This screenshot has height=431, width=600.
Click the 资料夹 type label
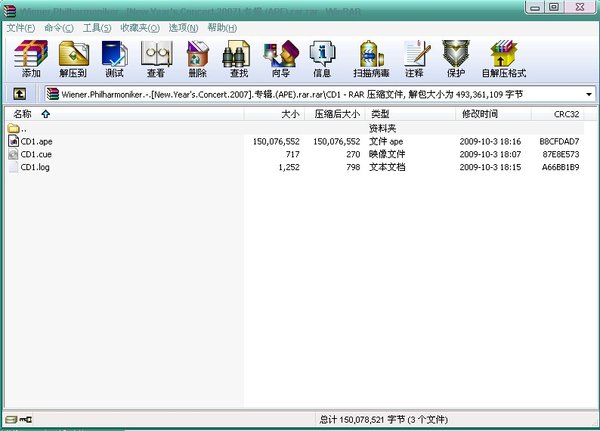coord(382,128)
